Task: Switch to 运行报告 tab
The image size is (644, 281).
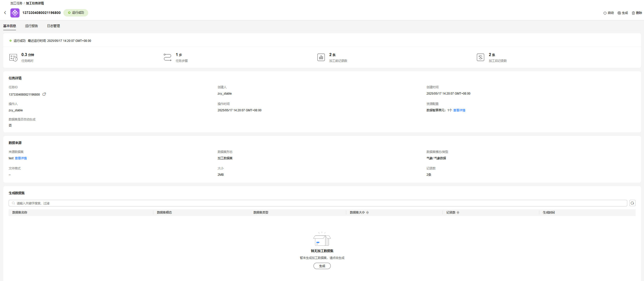Action: click(31, 26)
